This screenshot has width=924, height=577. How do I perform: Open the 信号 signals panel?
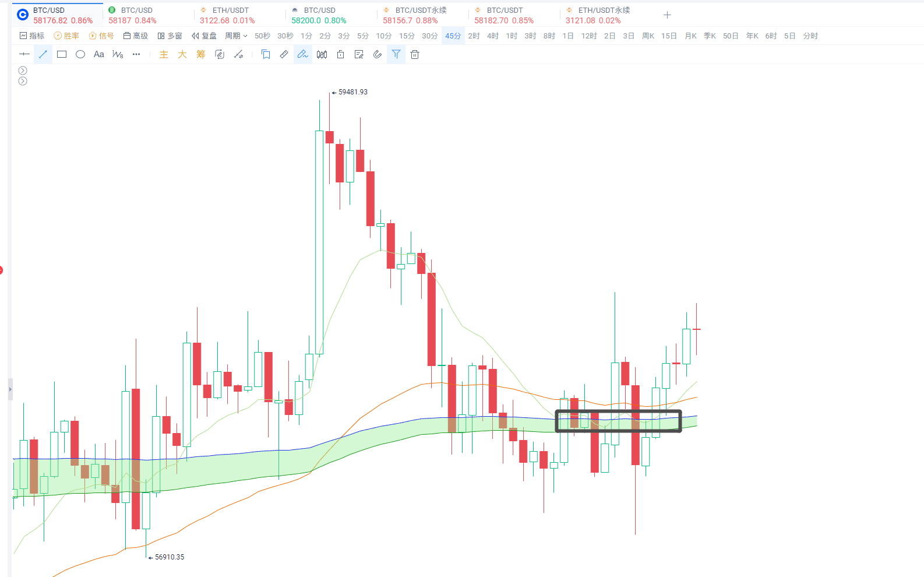click(x=101, y=36)
